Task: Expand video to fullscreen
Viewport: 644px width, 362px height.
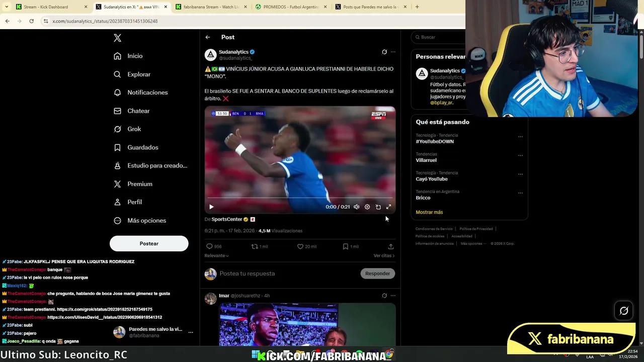Action: pos(388,207)
